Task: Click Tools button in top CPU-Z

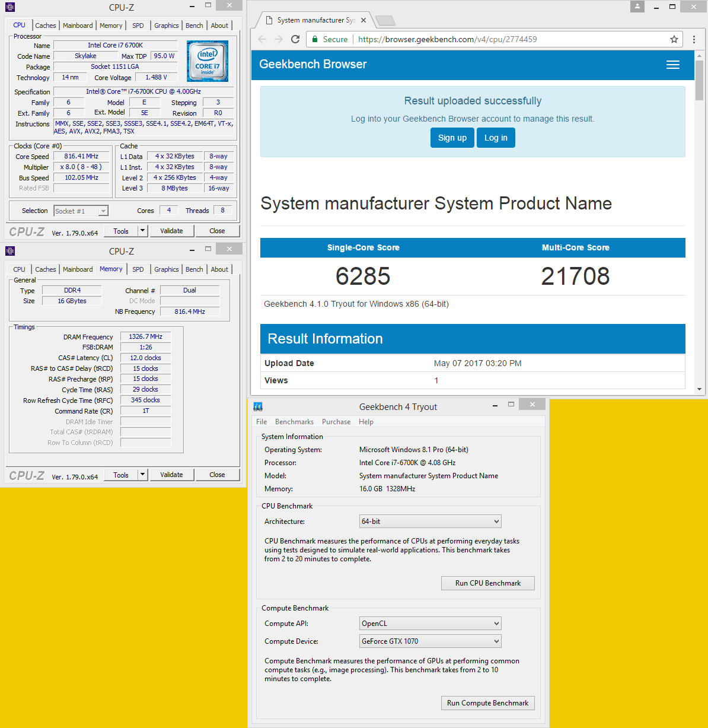Action: point(121,231)
